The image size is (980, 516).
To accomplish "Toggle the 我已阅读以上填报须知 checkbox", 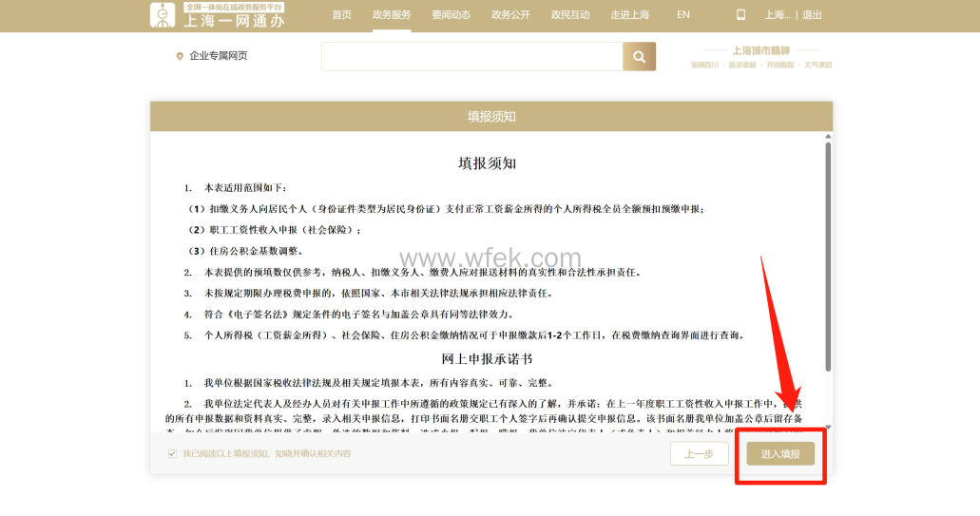I will pyautogui.click(x=172, y=454).
